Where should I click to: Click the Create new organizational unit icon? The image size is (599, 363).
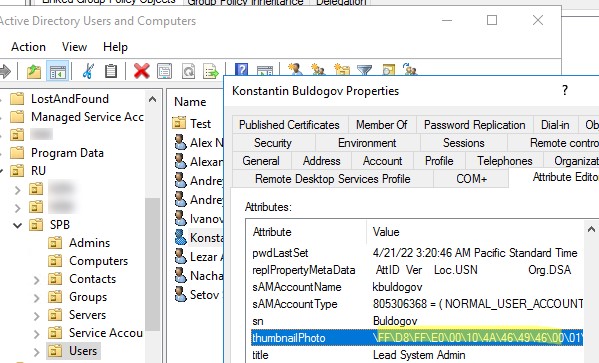(x=342, y=69)
